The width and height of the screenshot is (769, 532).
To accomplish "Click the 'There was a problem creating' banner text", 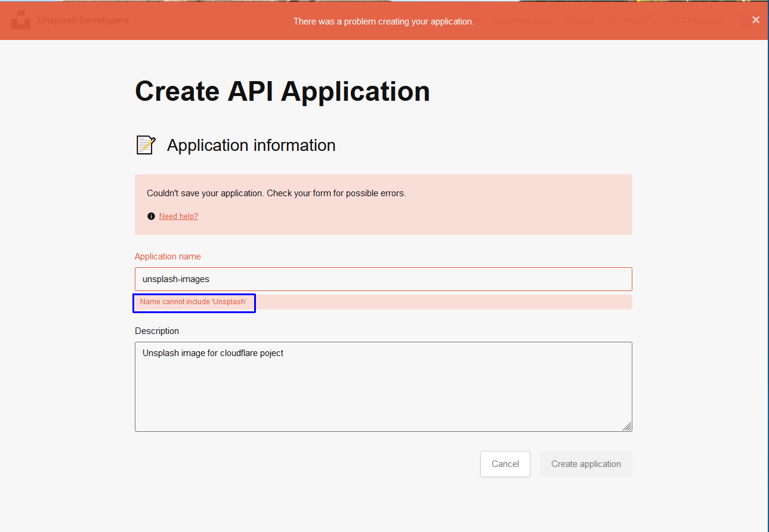I will coord(384,21).
